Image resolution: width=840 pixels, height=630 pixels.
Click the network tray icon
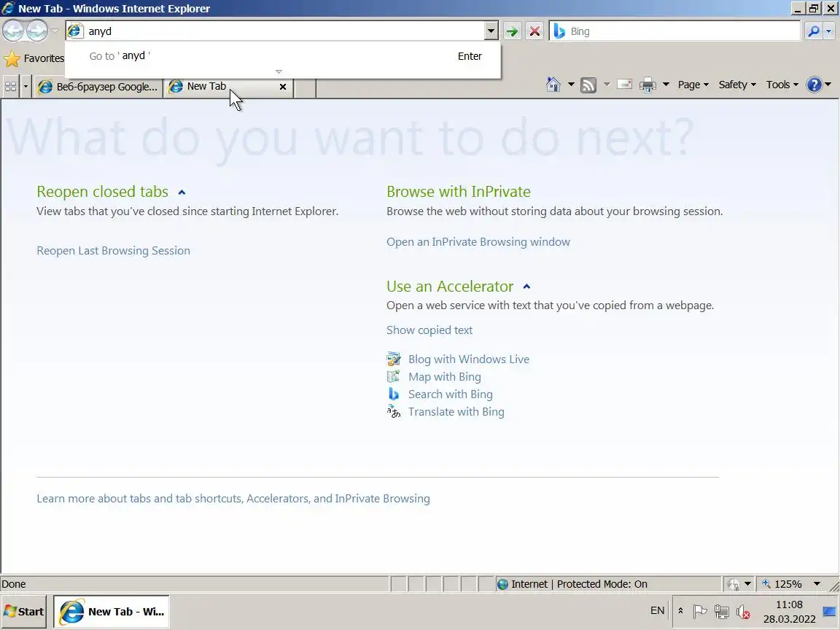point(722,611)
